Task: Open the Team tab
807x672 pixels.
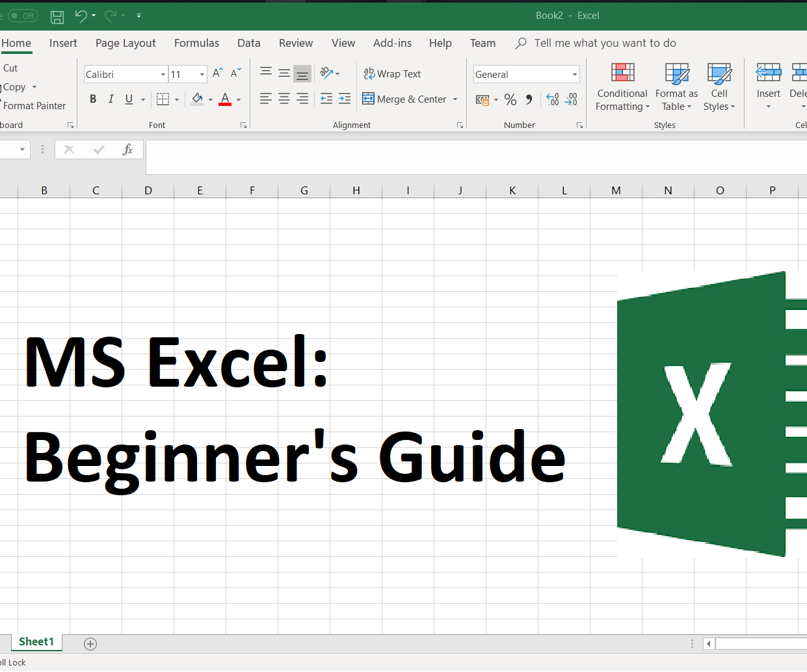Action: (x=483, y=43)
